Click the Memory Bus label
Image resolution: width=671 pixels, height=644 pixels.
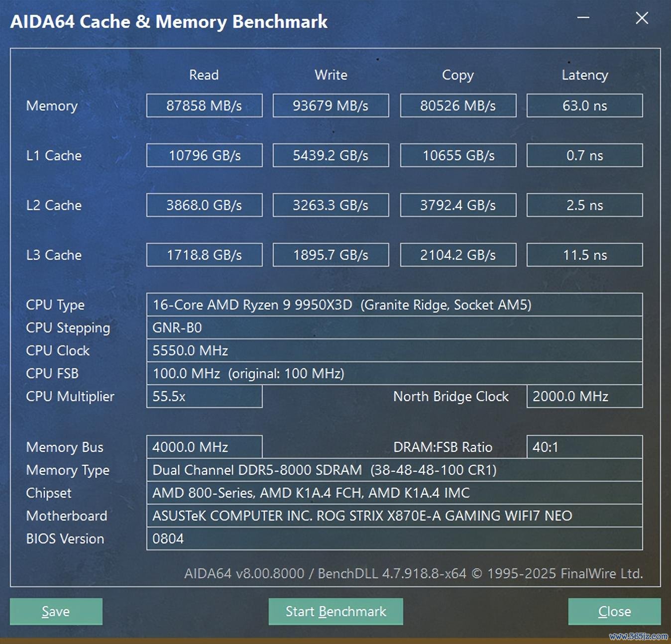[65, 447]
